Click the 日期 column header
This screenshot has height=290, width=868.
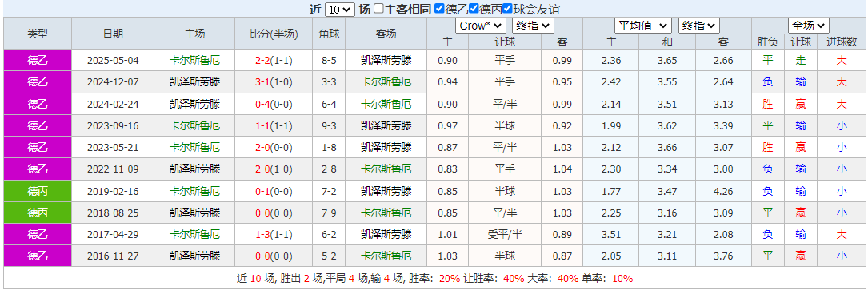coord(113,33)
